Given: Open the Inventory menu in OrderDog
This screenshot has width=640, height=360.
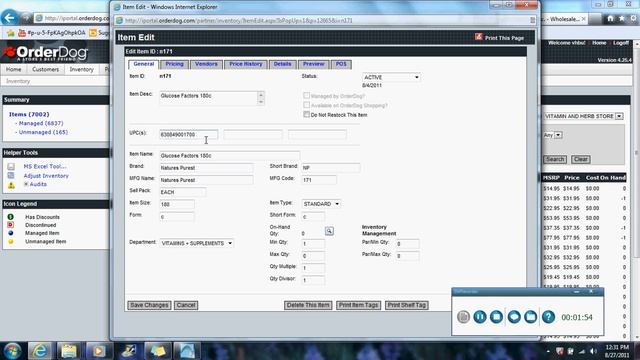Looking at the screenshot, I should click(81, 69).
